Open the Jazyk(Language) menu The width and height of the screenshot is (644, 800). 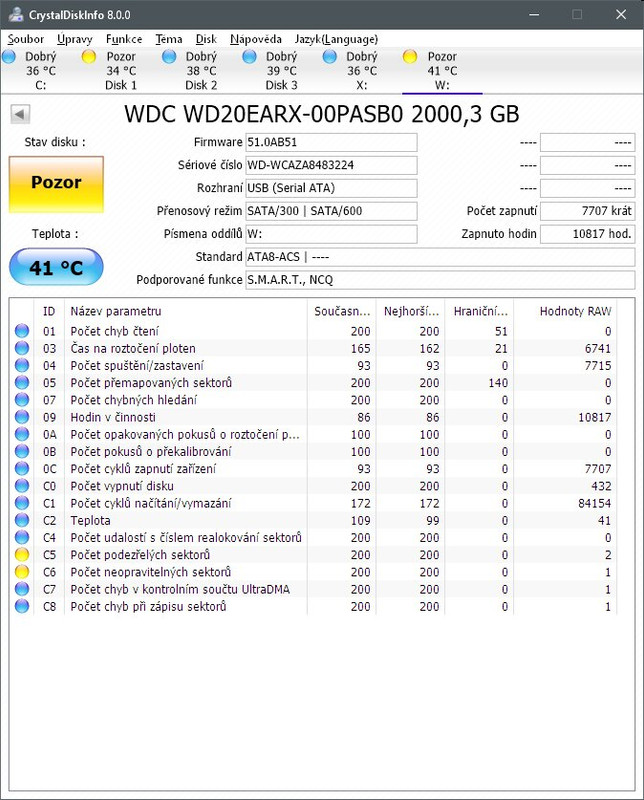click(x=336, y=39)
